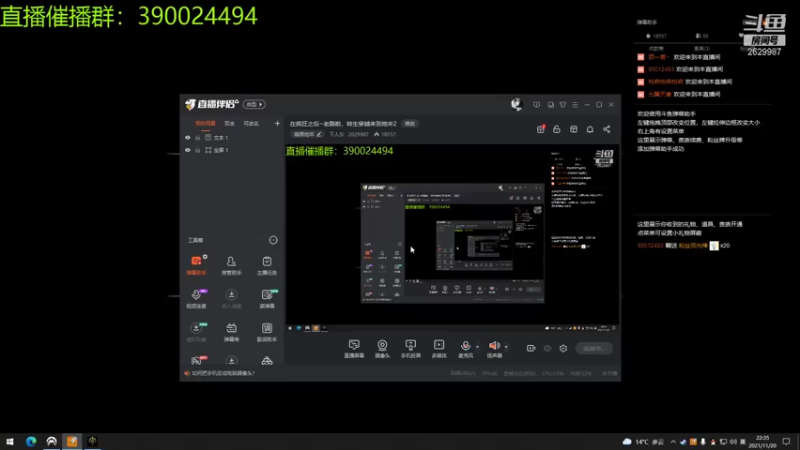Image resolution: width=800 pixels, height=450 pixels.
Task: Switch to the first scene tab
Action: click(206, 123)
